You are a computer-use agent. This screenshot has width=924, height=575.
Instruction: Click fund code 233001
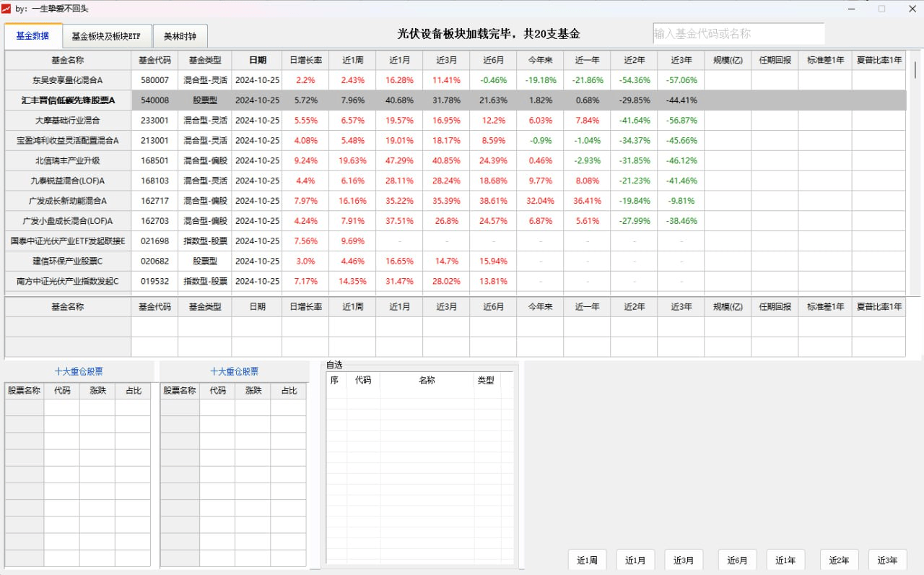(x=154, y=121)
